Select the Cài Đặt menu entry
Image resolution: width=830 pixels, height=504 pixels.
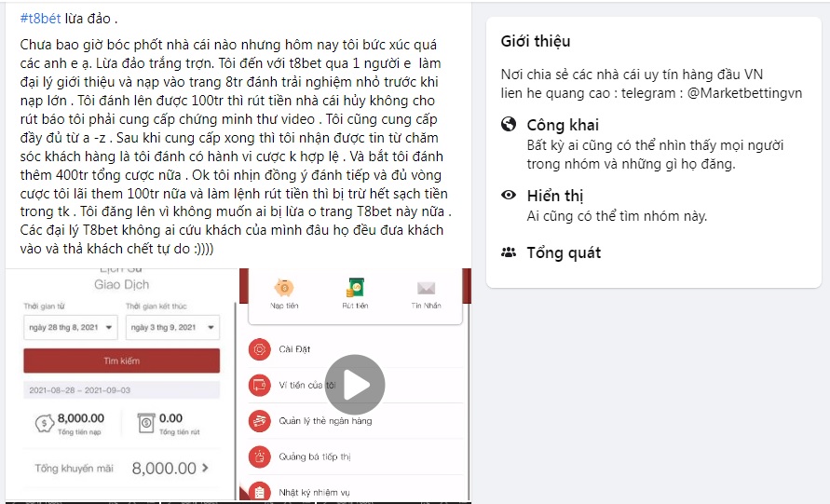(x=355, y=349)
